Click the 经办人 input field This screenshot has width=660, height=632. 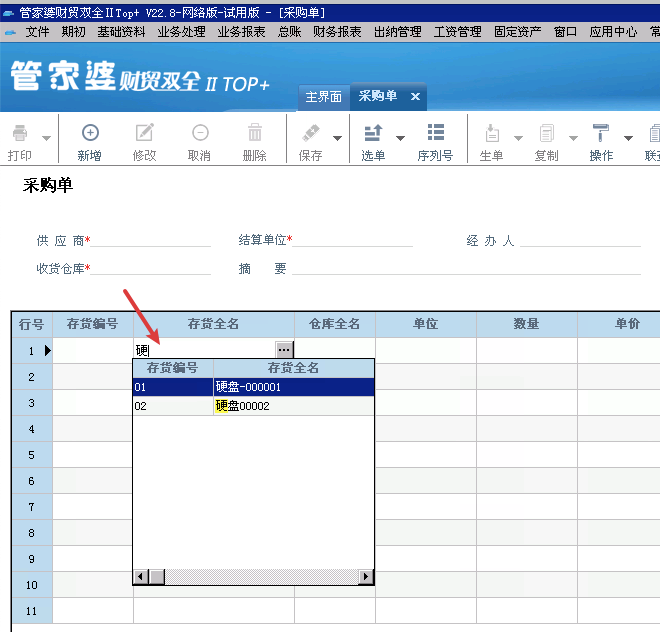tap(580, 240)
